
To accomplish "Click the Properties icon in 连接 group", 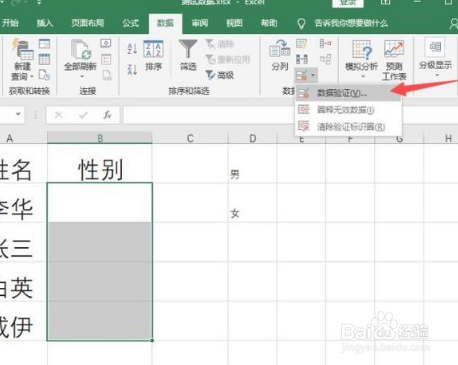I will 106,59.
